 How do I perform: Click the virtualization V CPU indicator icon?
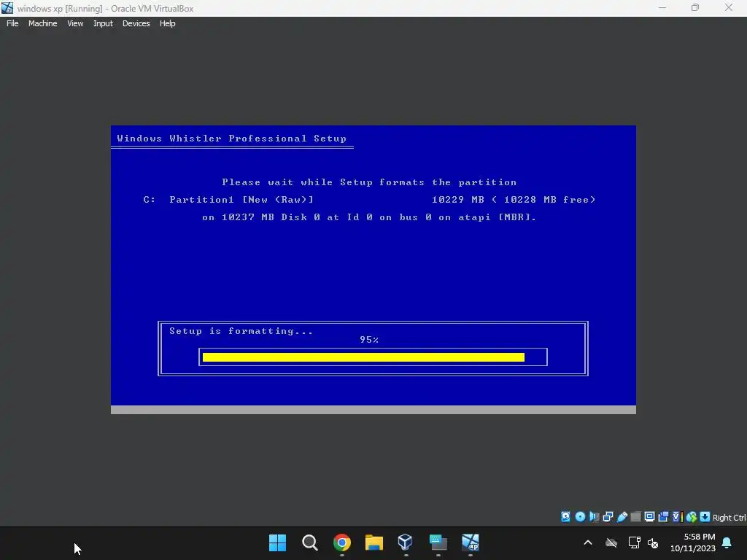[677, 517]
